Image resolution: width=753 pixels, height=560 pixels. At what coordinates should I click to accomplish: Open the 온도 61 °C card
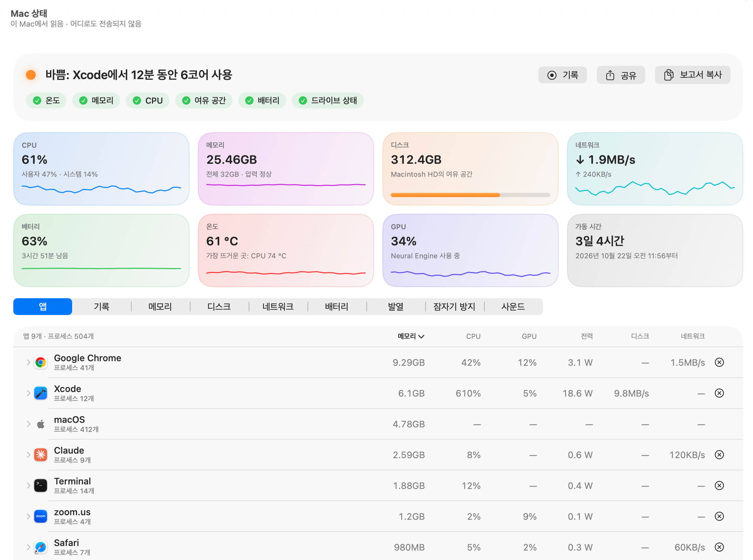pos(286,251)
